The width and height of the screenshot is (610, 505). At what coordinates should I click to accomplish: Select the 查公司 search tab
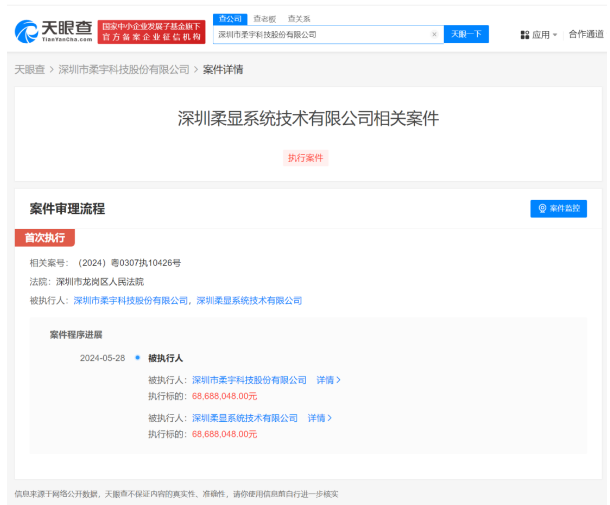230,19
